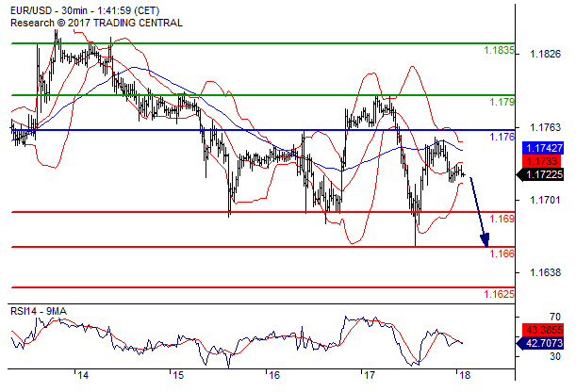This screenshot has width=576, height=392.
Task: Click the 1.1826 price axis value
Action: point(545,55)
